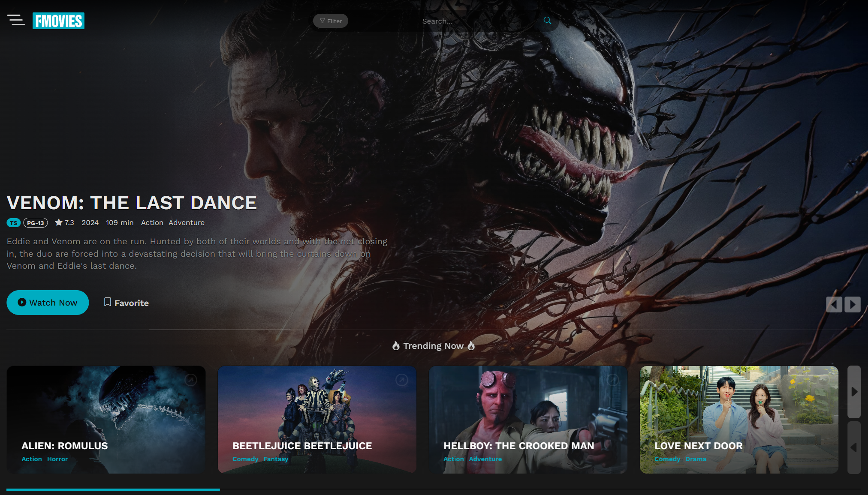Click the search magnifier icon
Screen dimensions: 868x495
point(547,21)
